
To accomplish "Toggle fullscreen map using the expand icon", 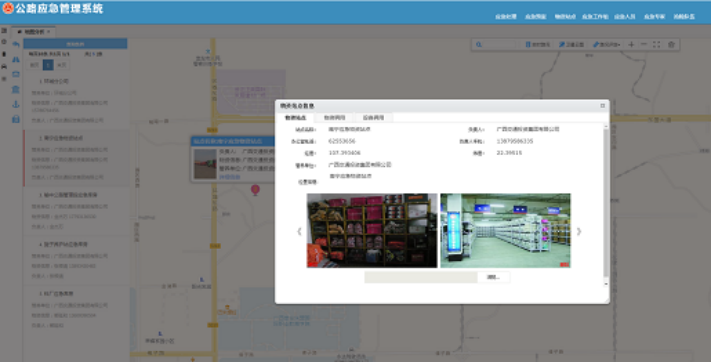I will coord(657,45).
